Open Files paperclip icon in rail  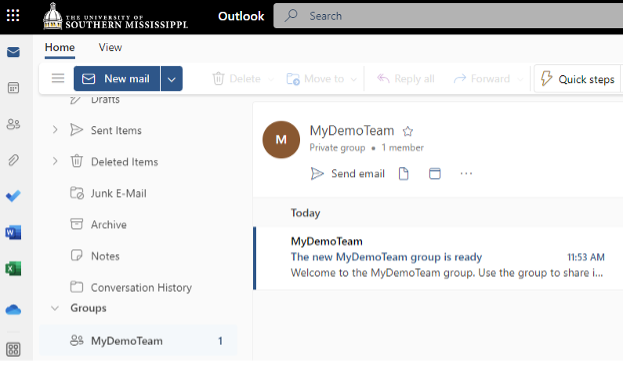click(x=13, y=160)
